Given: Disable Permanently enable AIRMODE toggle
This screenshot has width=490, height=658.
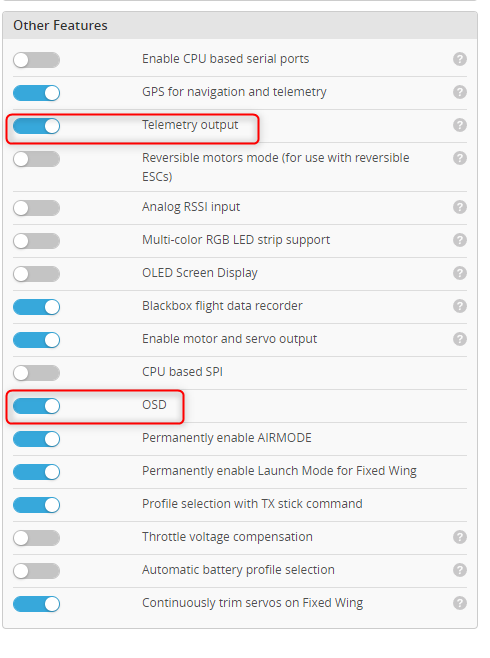Looking at the screenshot, I should tap(36, 439).
